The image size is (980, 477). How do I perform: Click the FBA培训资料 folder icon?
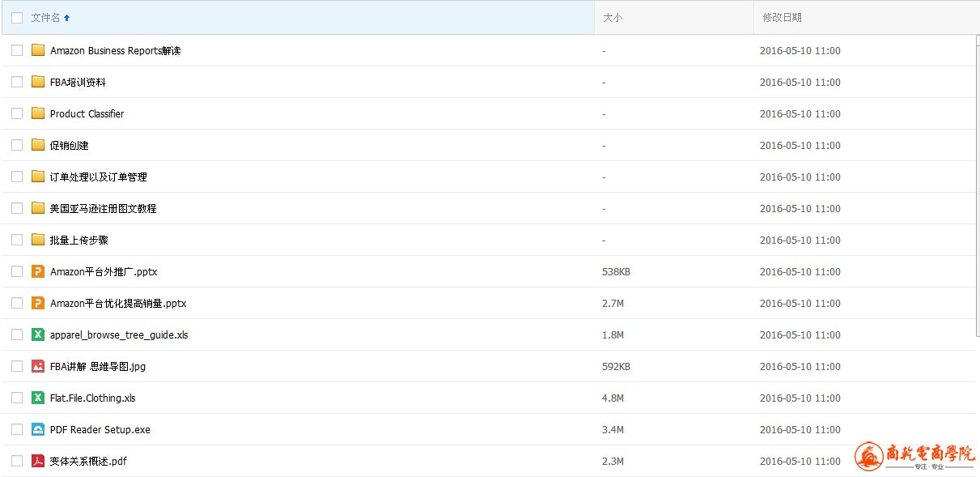(x=38, y=82)
